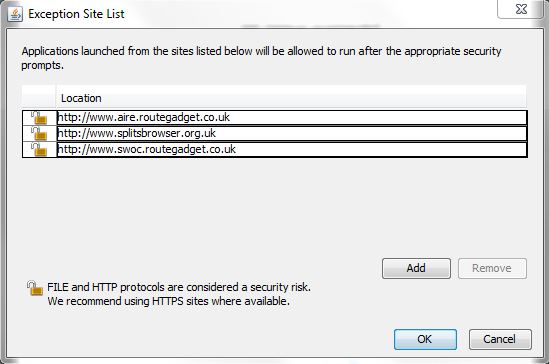Image resolution: width=549 pixels, height=364 pixels.
Task: Click the FILE and HTTP protocols security risk text
Action: 179,287
